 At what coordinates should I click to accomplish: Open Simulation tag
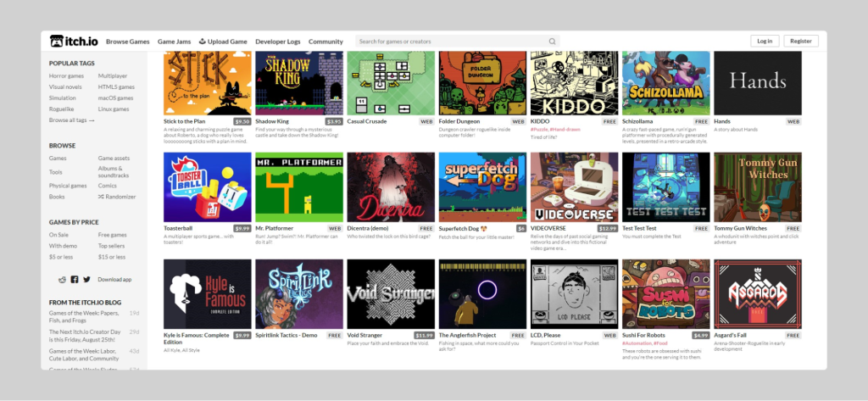tap(63, 98)
